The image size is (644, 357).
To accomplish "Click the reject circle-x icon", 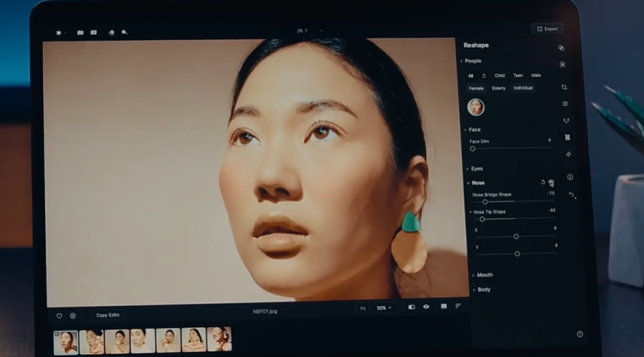I will 73,315.
